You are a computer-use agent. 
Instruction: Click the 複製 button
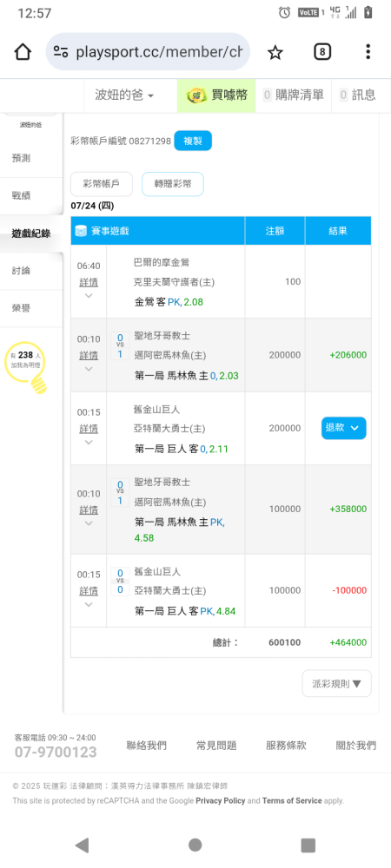193,141
